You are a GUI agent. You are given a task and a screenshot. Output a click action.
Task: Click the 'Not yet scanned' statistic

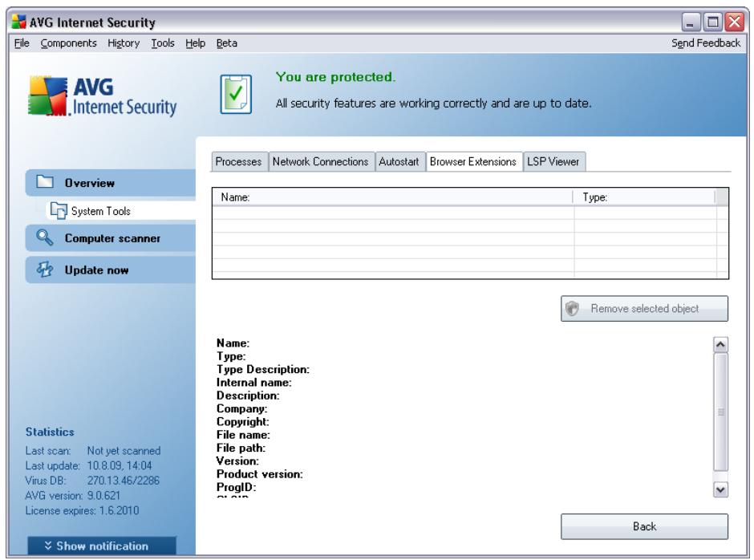coord(124,450)
